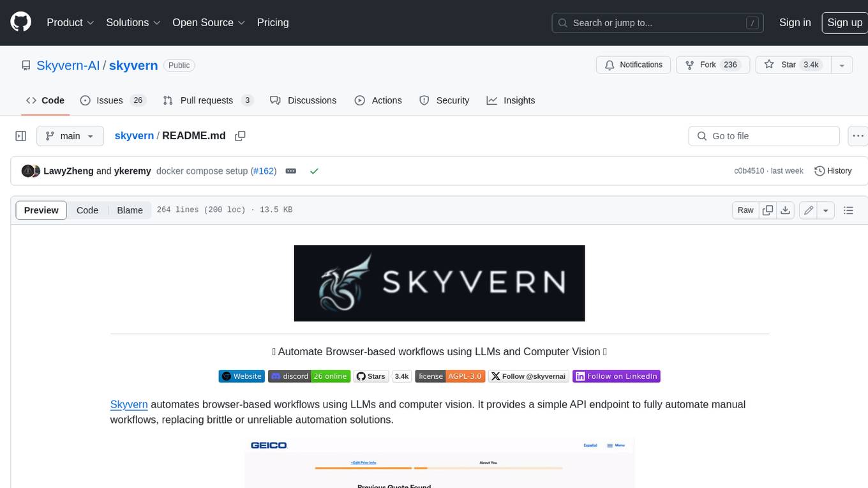Open the Pricing page

tap(273, 22)
